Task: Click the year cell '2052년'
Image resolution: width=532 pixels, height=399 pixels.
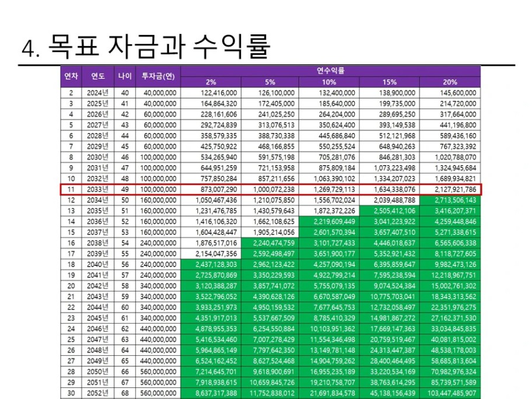Action: tap(98, 393)
